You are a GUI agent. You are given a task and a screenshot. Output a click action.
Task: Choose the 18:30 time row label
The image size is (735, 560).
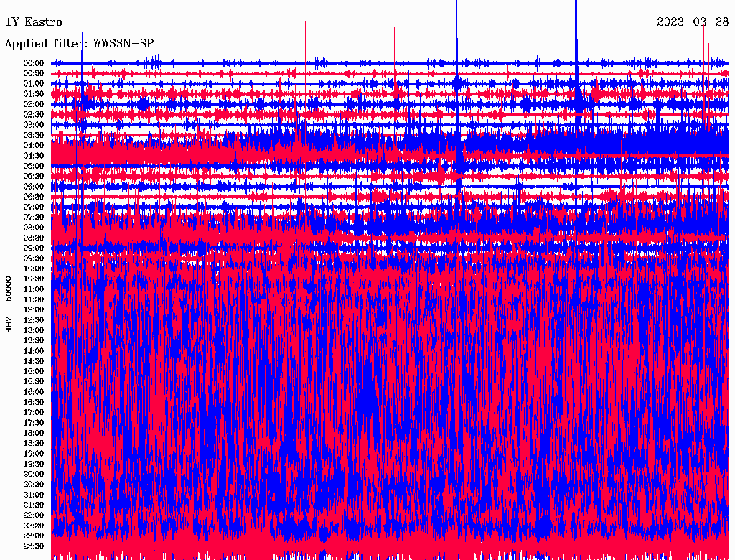click(x=34, y=444)
